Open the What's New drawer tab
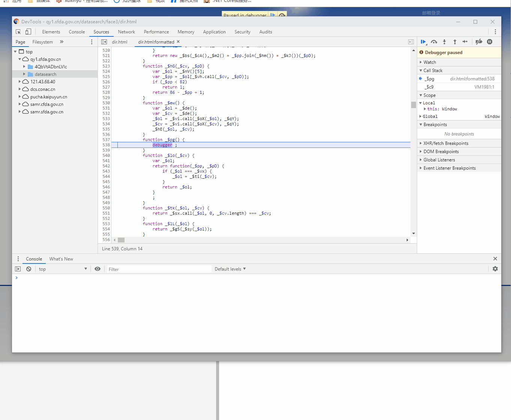The height and width of the screenshot is (420, 511). tap(61, 259)
